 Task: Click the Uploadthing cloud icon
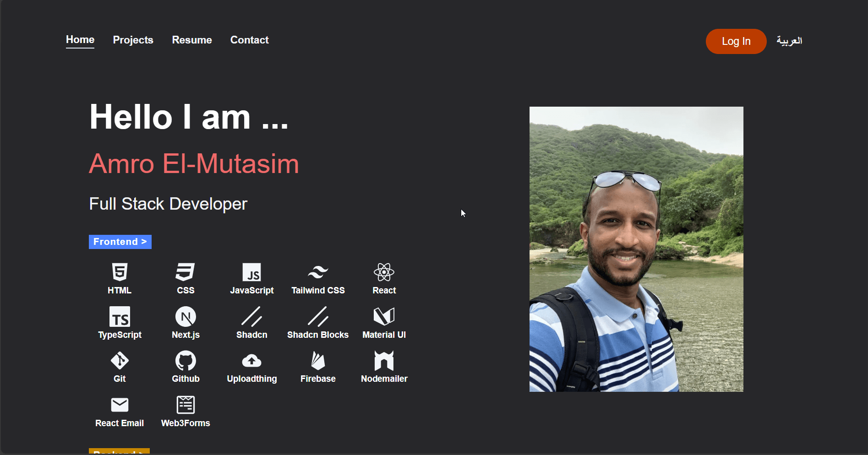[251, 361]
